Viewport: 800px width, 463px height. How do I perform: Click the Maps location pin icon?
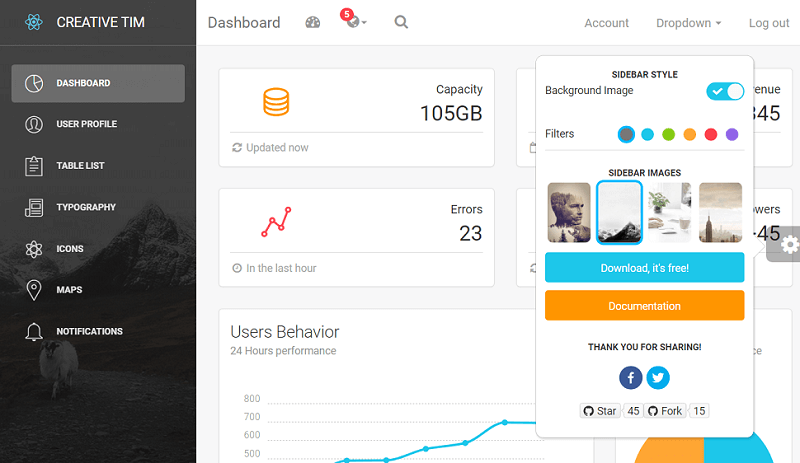tap(34, 290)
